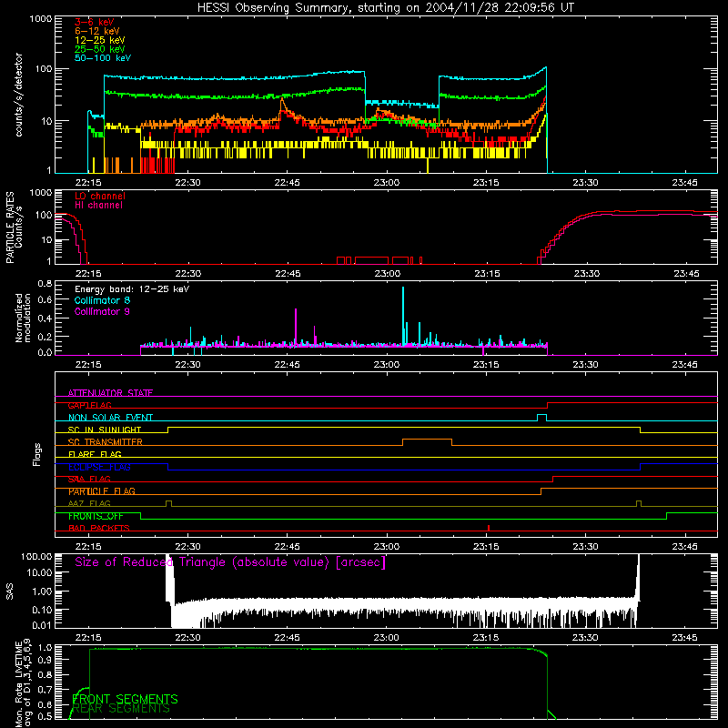Click the FLARE FLAG label
This screenshot has width=728, height=728.
tap(95, 454)
